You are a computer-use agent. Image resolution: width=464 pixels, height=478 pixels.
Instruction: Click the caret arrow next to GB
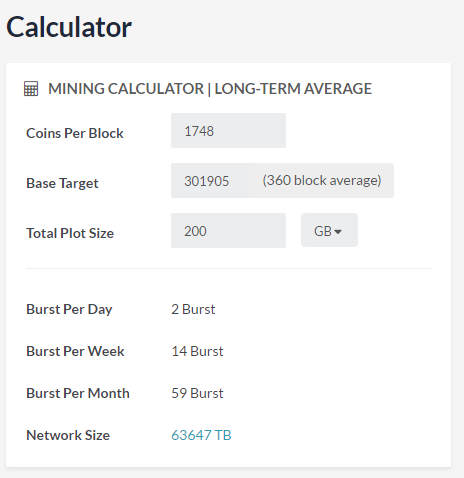(x=338, y=232)
